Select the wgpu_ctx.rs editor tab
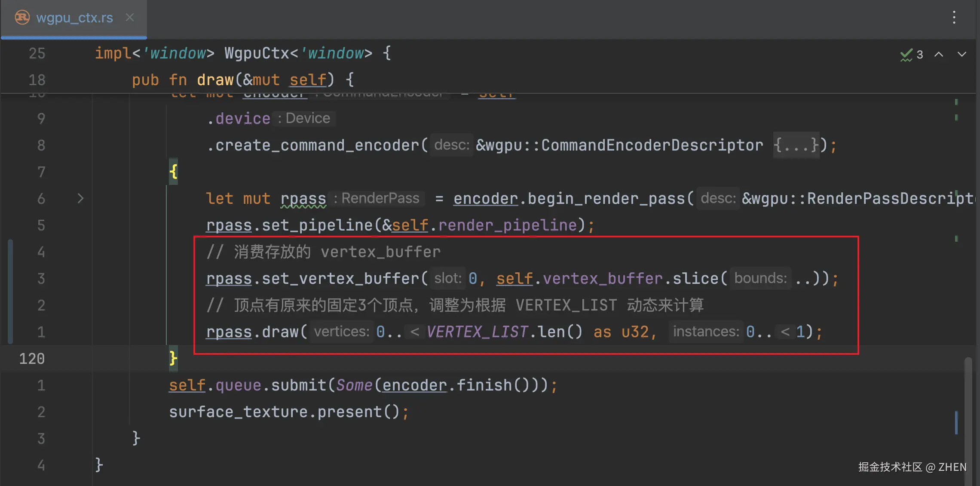Viewport: 980px width, 486px height. pos(74,18)
